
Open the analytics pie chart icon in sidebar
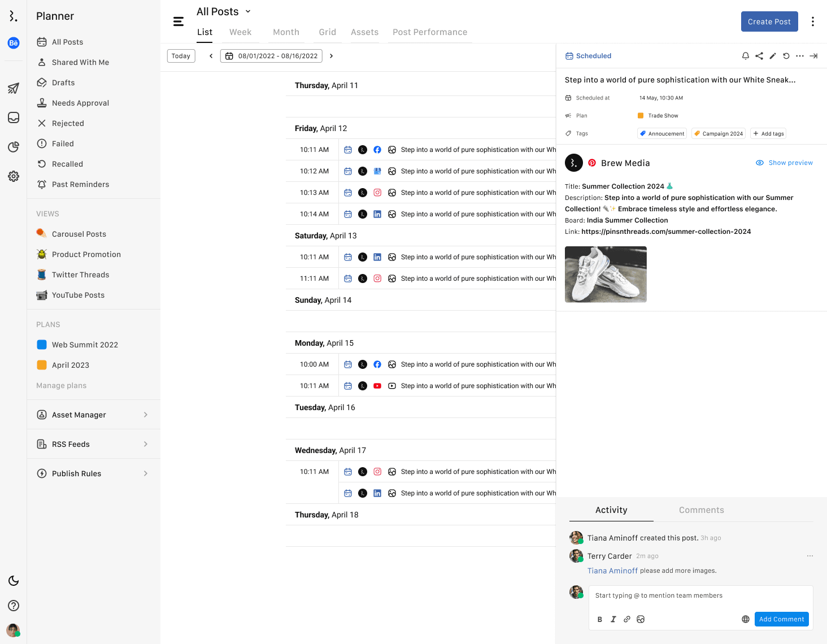14,147
